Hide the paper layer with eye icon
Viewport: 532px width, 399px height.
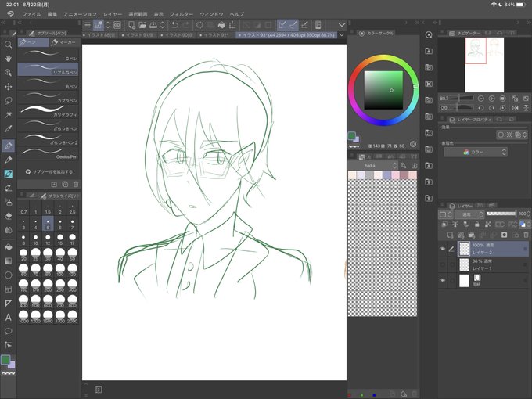[443, 280]
